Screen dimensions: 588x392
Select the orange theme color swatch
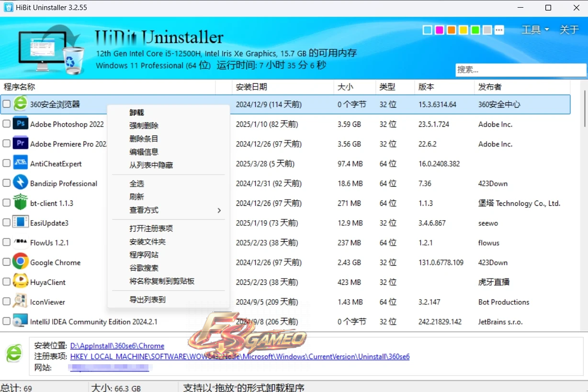451,30
